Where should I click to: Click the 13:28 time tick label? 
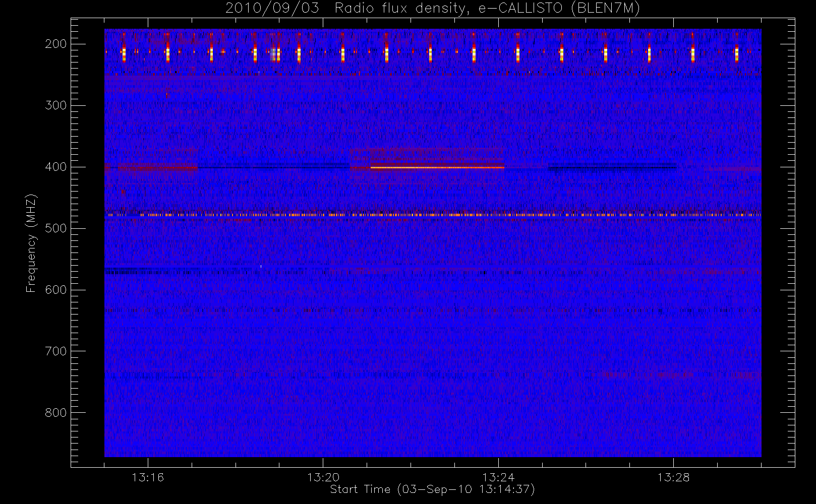(673, 477)
